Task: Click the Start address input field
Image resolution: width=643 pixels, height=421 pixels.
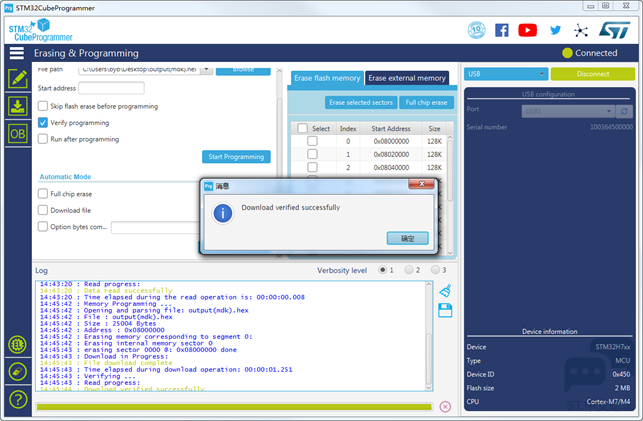Action: click(x=112, y=88)
